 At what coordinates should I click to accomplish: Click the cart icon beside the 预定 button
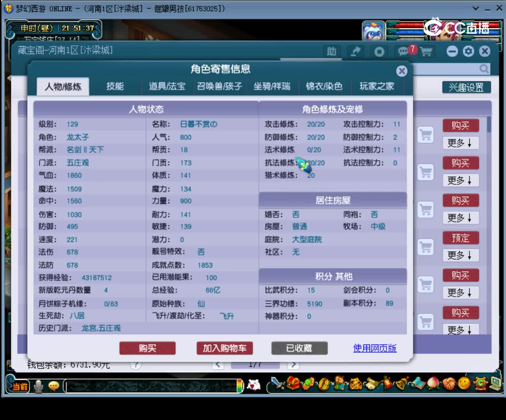(x=426, y=247)
